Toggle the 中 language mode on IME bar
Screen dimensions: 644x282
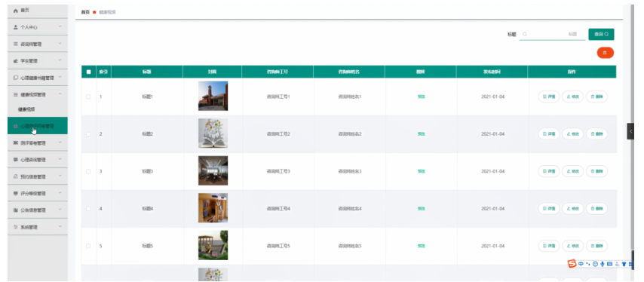click(x=581, y=264)
